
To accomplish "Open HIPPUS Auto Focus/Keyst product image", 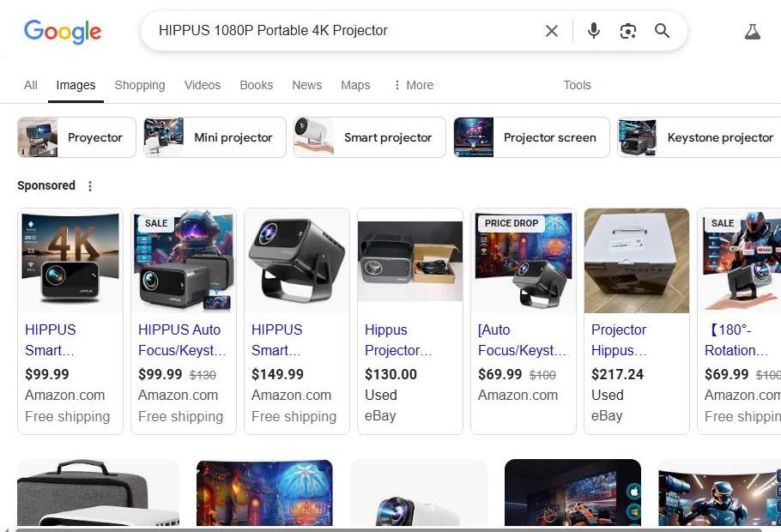I will (x=184, y=261).
